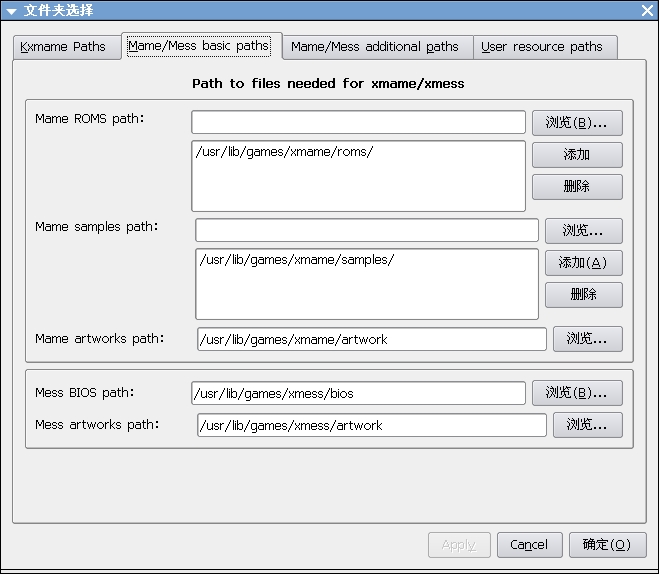Click the Mess artworks path field
Viewport: 659px width, 574px height.
pyautogui.click(x=372, y=425)
